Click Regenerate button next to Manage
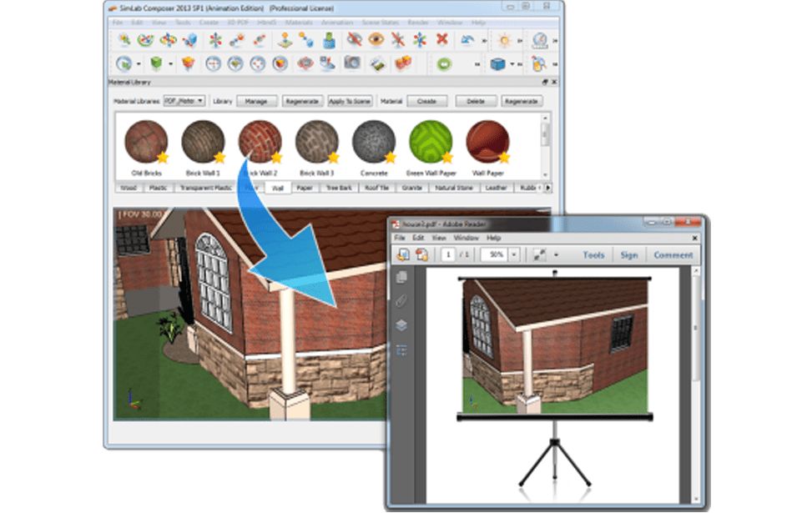Viewport: 812px width, 513px height. coord(302,101)
